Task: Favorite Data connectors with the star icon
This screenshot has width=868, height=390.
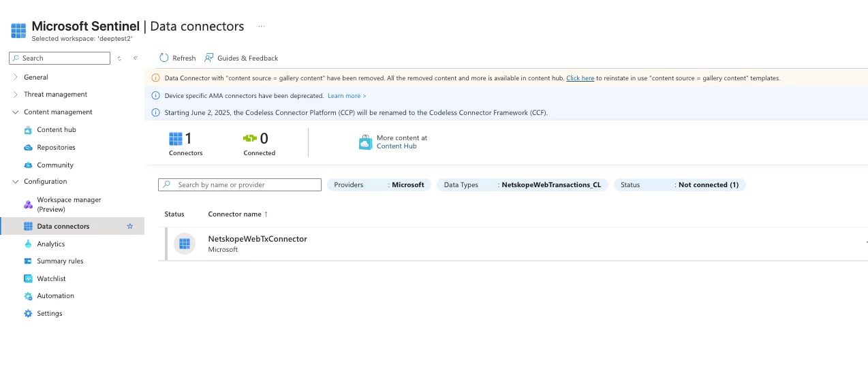Action: 130,226
